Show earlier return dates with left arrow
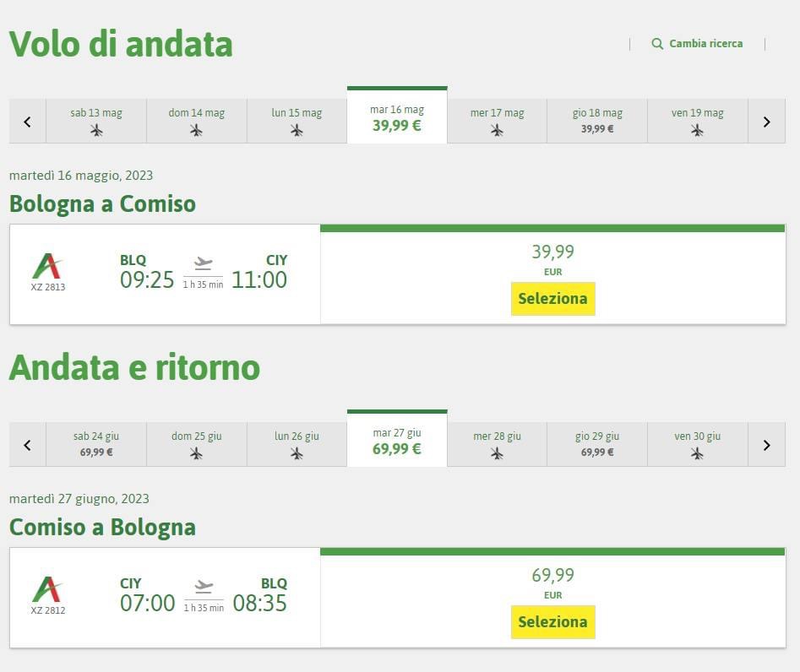The image size is (800, 672). pos(27,445)
